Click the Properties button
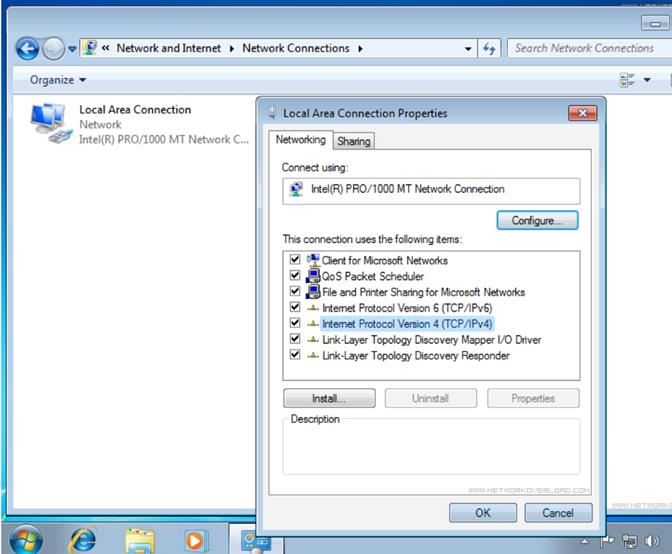Viewport: 672px width, 554px height. pyautogui.click(x=533, y=398)
